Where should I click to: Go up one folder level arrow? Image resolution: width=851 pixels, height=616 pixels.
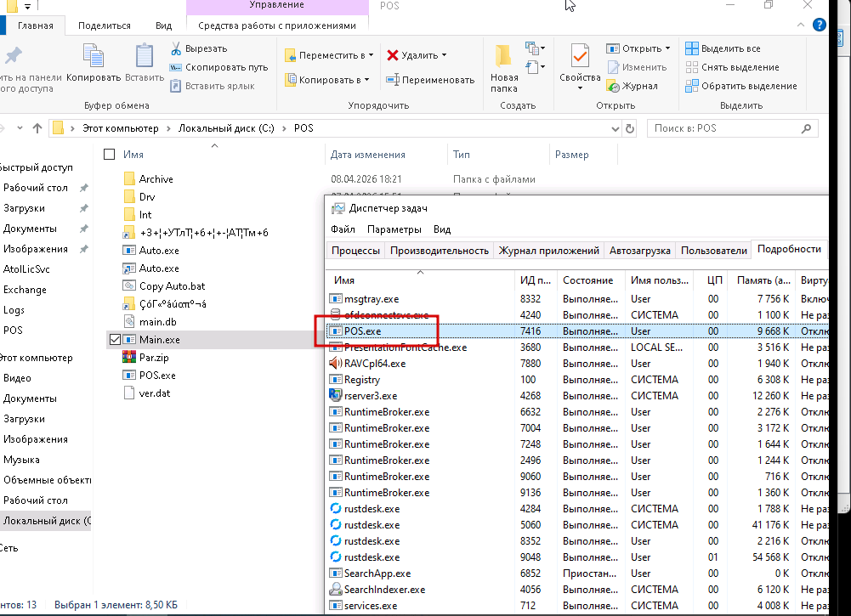pos(37,128)
